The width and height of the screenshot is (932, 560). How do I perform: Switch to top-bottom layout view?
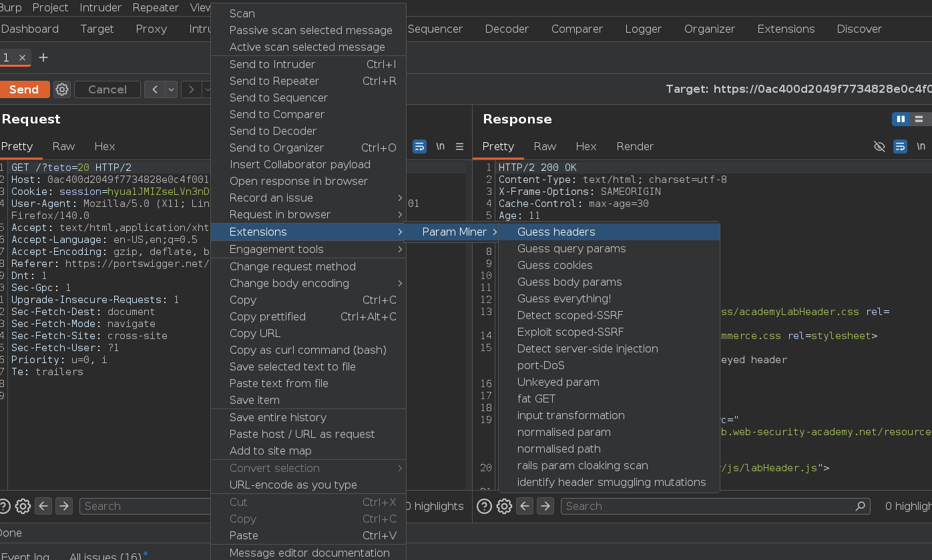point(919,119)
